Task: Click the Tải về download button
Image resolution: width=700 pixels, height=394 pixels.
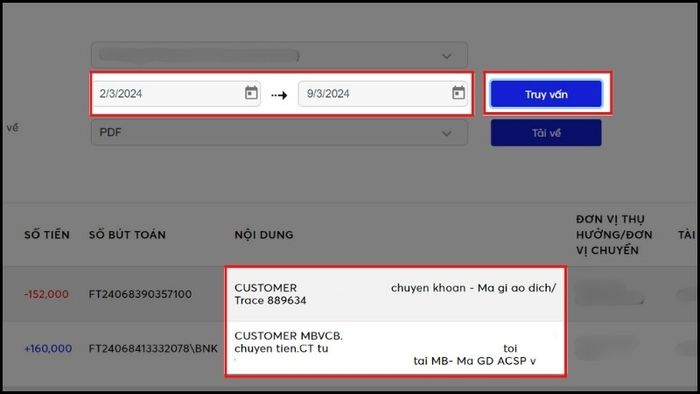Action: [x=546, y=133]
